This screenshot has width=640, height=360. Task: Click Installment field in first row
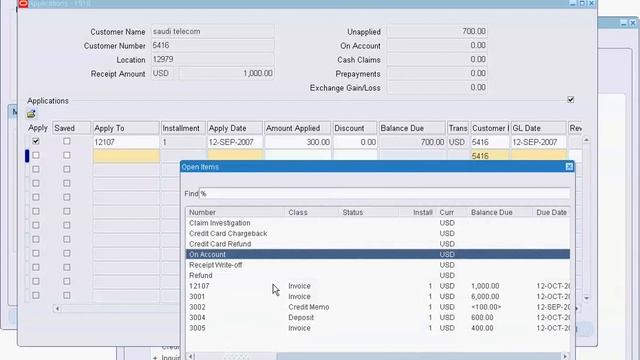(183, 142)
